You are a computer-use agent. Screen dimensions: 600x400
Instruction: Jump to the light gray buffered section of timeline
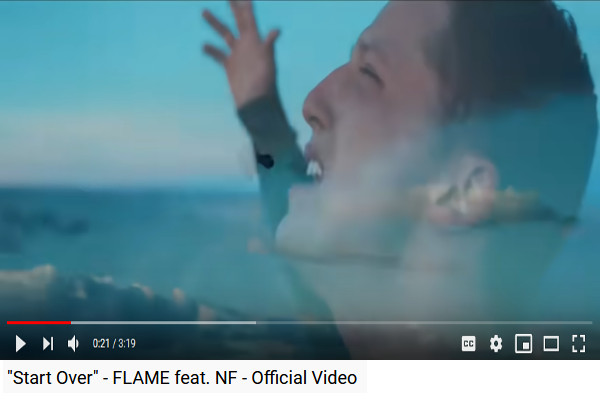pos(163,323)
